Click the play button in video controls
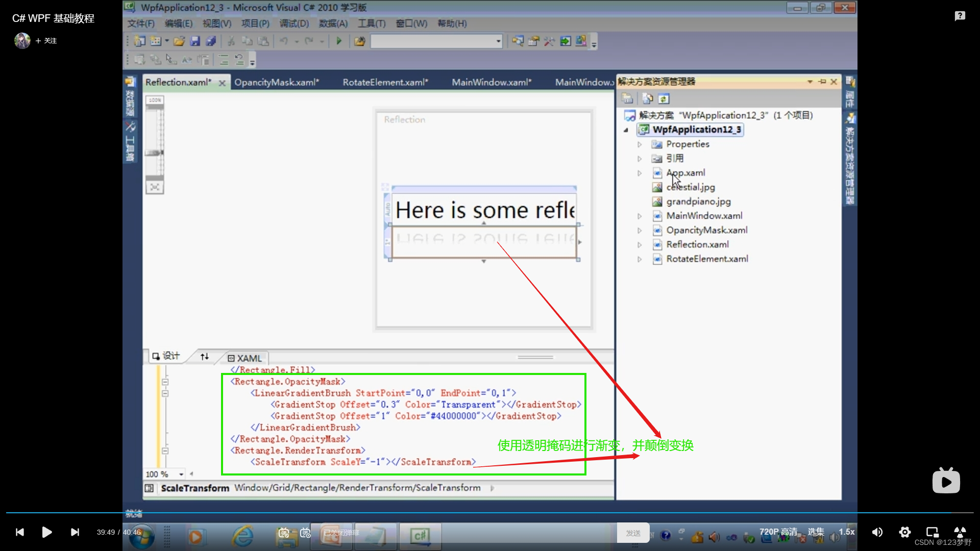This screenshot has height=551, width=980. tap(46, 532)
